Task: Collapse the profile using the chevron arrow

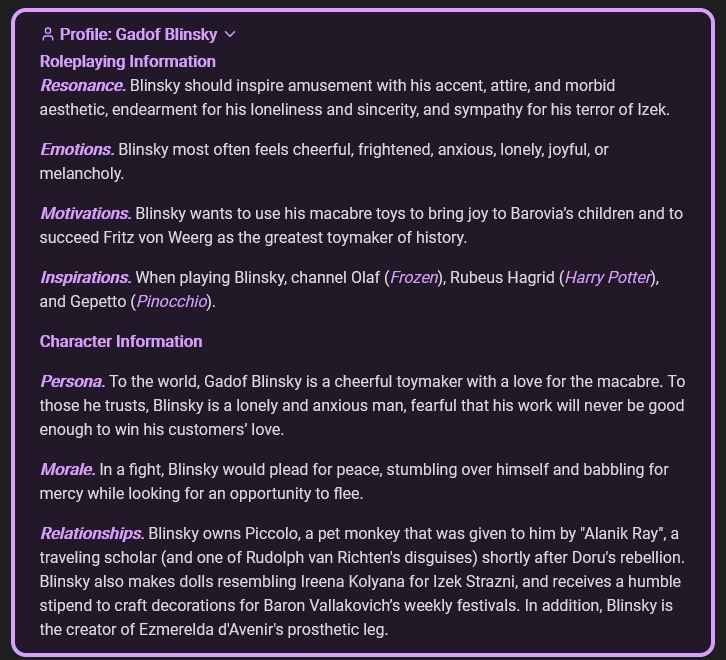Action: pos(231,34)
